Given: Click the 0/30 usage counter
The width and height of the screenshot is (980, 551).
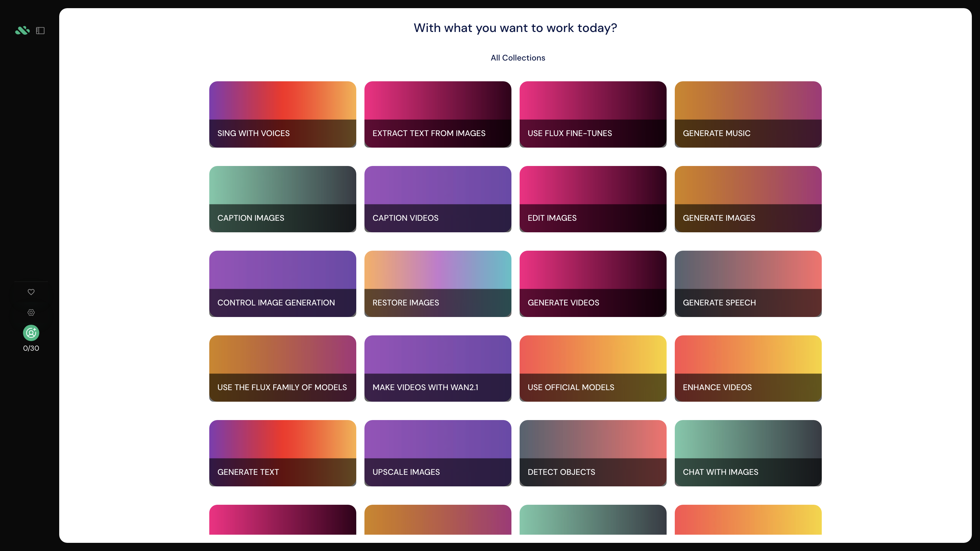Looking at the screenshot, I should tap(31, 348).
